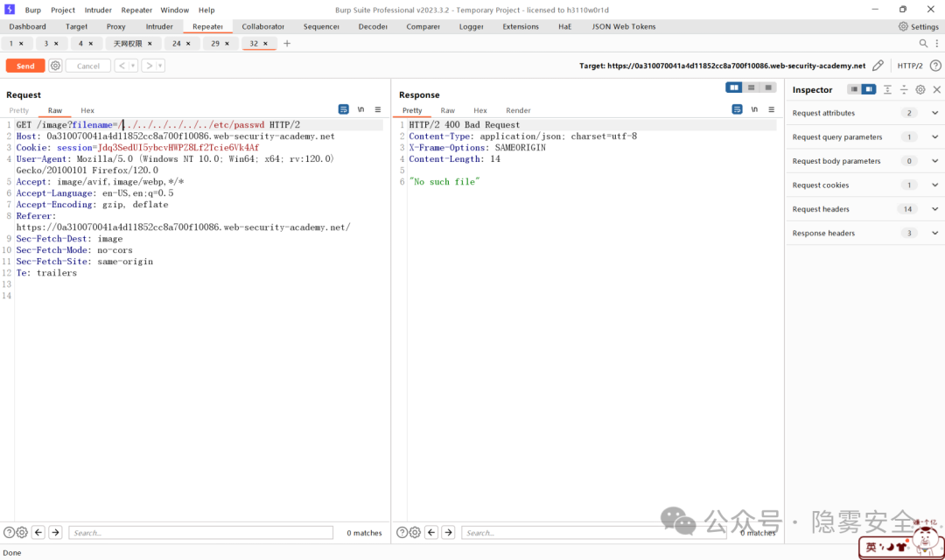Toggle response message word wrap icon
This screenshot has height=560, width=945.
[737, 109]
